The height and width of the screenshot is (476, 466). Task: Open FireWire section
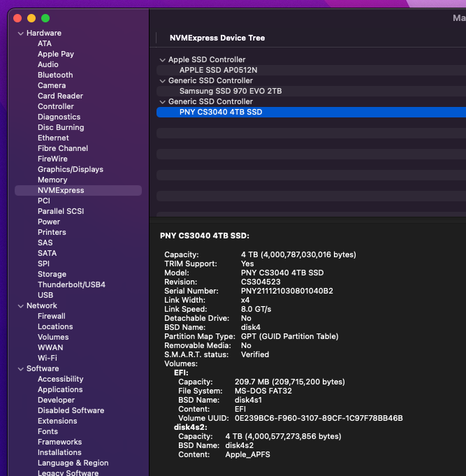[x=52, y=159]
